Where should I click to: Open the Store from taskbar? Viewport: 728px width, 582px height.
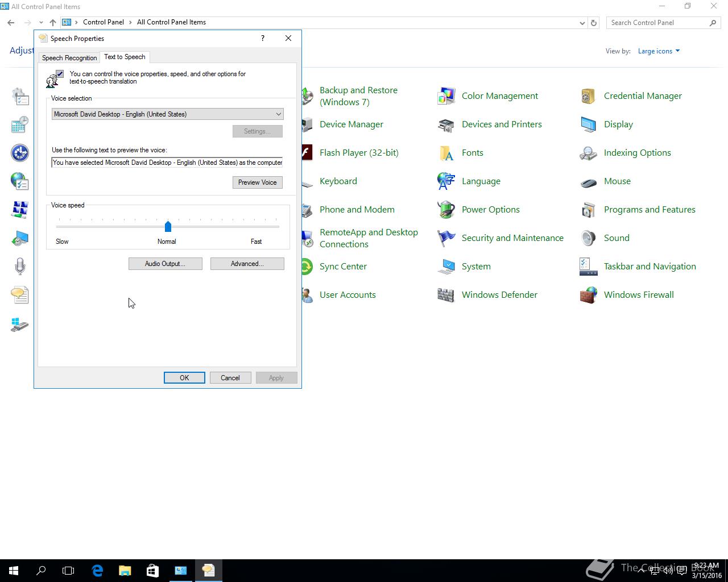(x=152, y=571)
